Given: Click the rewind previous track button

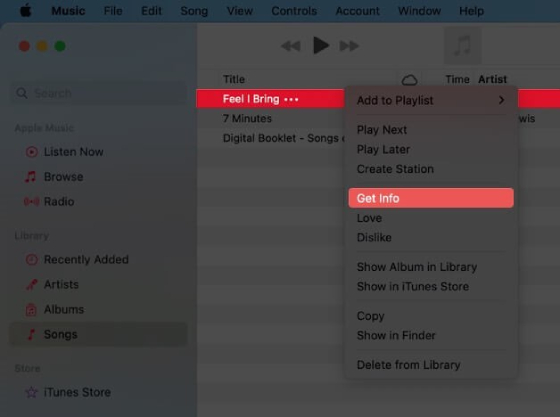Looking at the screenshot, I should [x=291, y=46].
